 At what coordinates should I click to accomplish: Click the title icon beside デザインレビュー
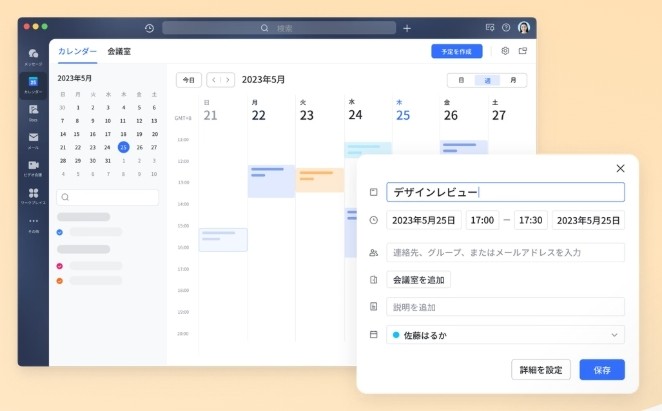pyautogui.click(x=374, y=192)
